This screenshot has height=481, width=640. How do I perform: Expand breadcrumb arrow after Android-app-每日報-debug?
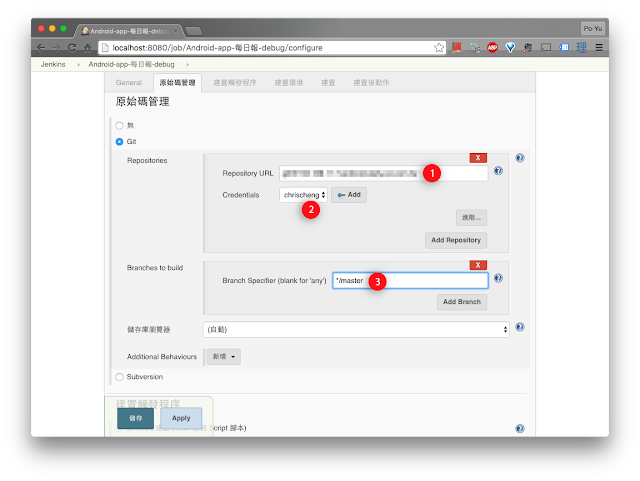point(187,65)
